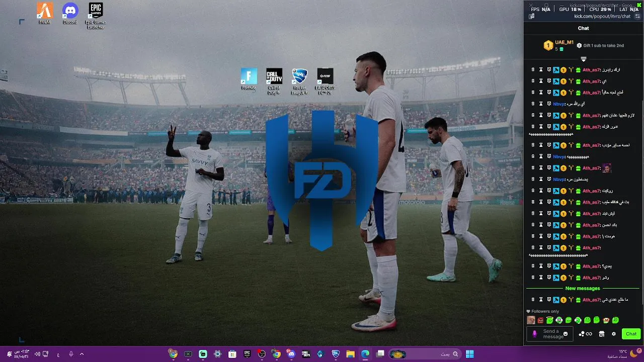Image resolution: width=644 pixels, height=362 pixels.
Task: Open site settings icon beside kick.com URL
Action: coord(637,16)
